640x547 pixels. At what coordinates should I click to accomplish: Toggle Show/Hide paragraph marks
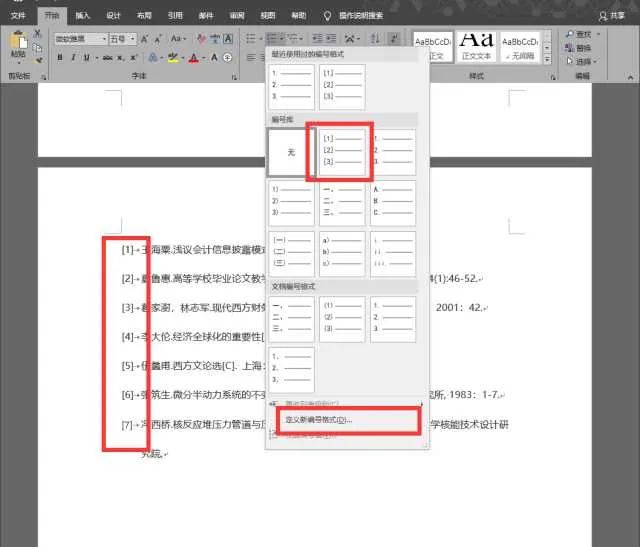point(394,39)
